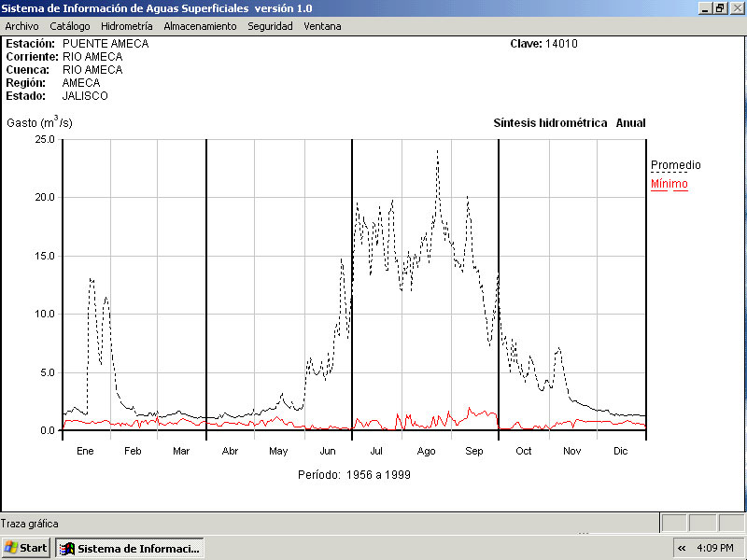Click the Promedio legend entry
This screenshot has height=560, width=747.
click(x=675, y=165)
